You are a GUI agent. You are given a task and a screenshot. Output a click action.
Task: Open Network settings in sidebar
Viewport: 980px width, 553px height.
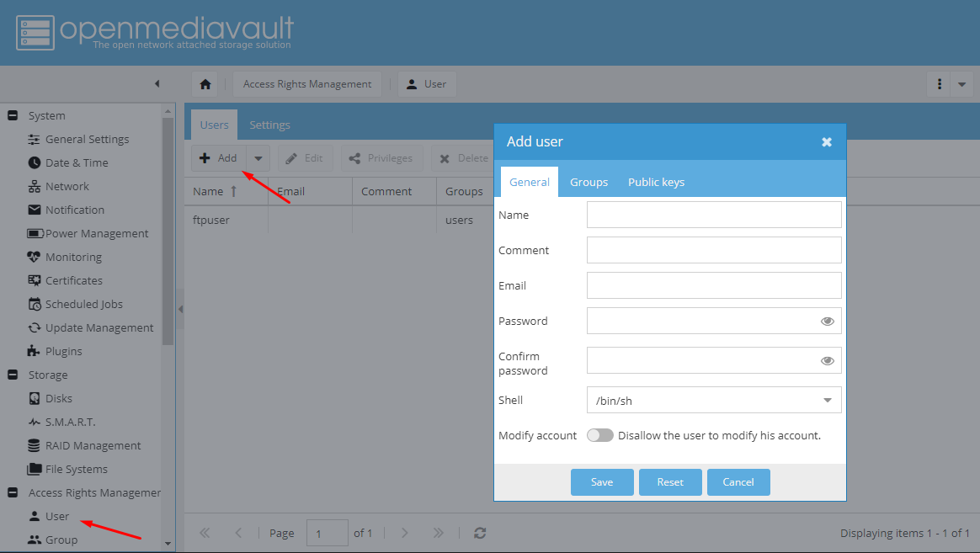(67, 186)
